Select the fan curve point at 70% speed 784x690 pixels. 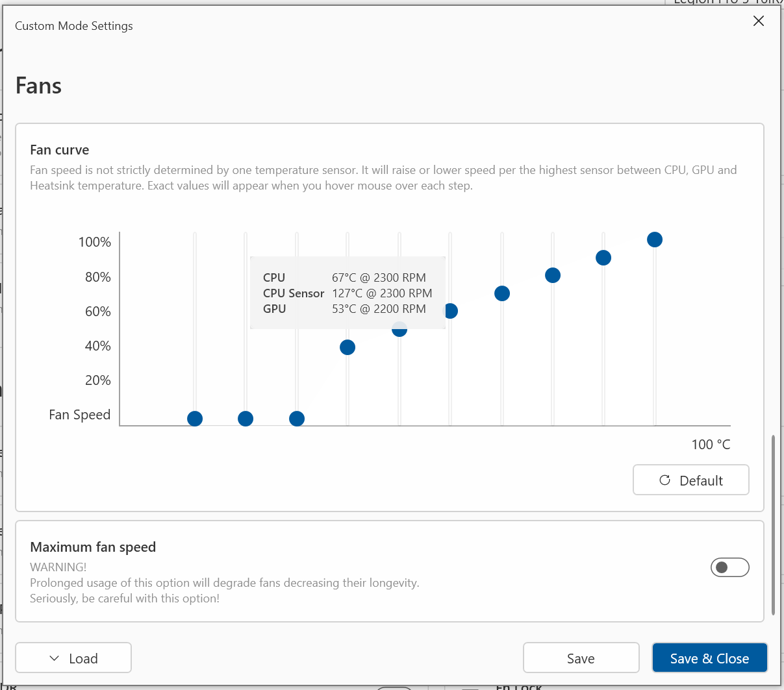click(x=502, y=293)
